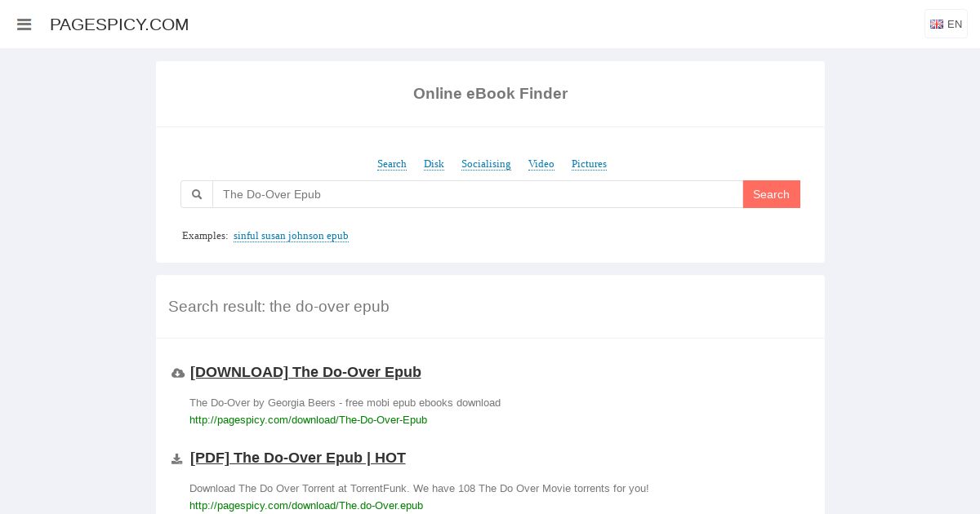Viewport: 980px width, 514px height.
Task: Open URL ending The.do-Over.epub
Action: coord(306,506)
